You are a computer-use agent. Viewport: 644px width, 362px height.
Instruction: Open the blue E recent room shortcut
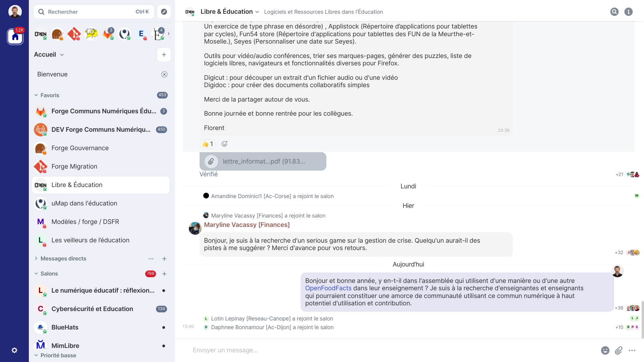tap(141, 34)
